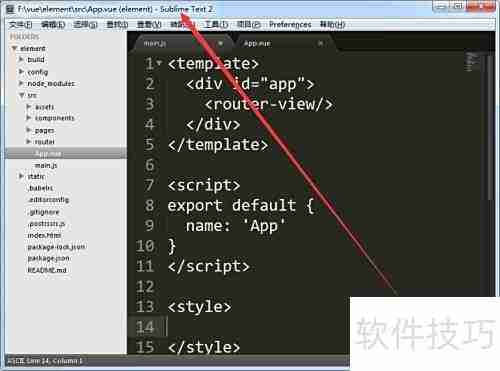This screenshot has width=500, height=371.
Task: Close the App.vue tab
Action: (320, 43)
